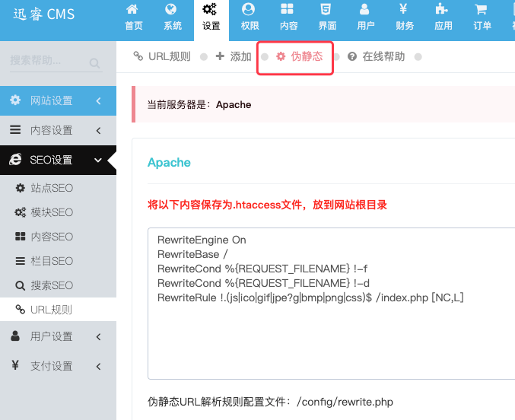Click the 添加 plus tab
This screenshot has height=420, width=515.
(x=234, y=56)
